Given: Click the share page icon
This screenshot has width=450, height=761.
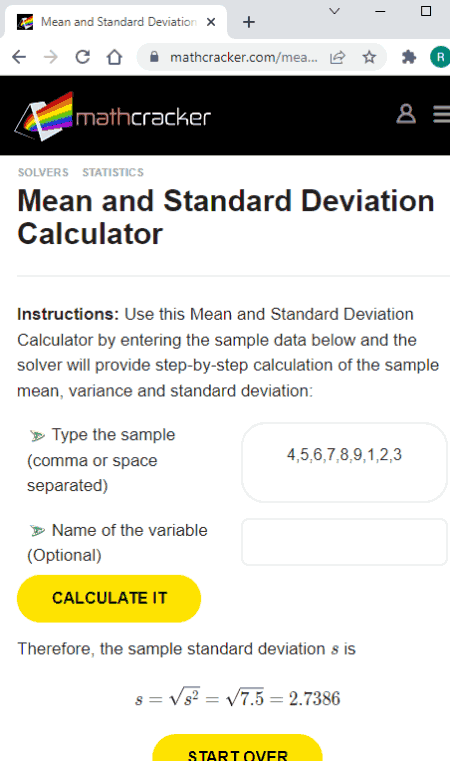Looking at the screenshot, I should (337, 57).
